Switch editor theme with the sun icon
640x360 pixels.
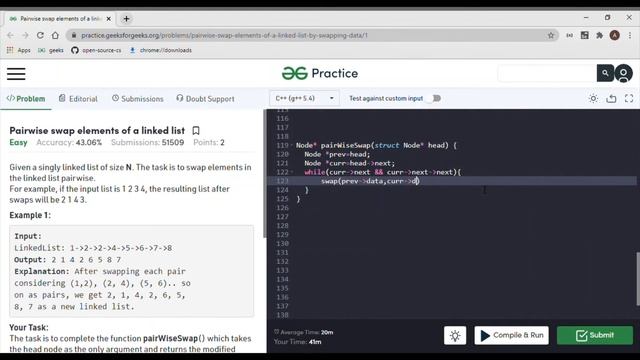[593, 98]
